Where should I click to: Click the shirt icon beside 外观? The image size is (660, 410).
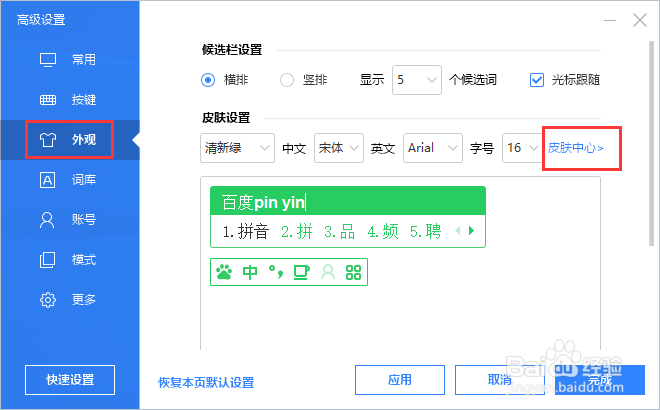coord(48,140)
